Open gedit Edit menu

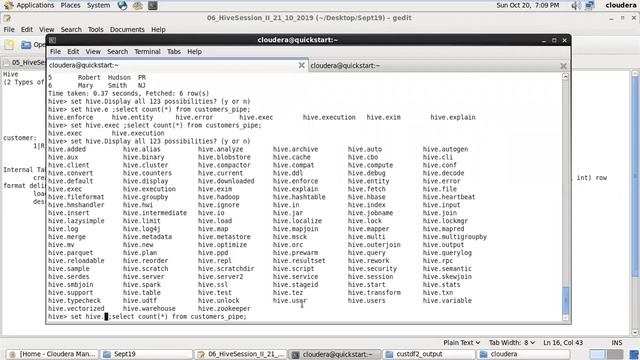coord(27,29)
